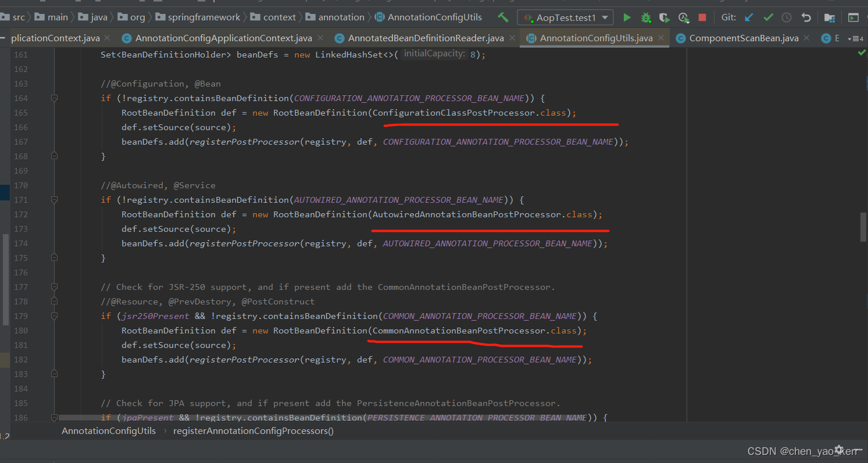Open Project Structure folder icon
The width and height of the screenshot is (868, 463).
click(830, 17)
